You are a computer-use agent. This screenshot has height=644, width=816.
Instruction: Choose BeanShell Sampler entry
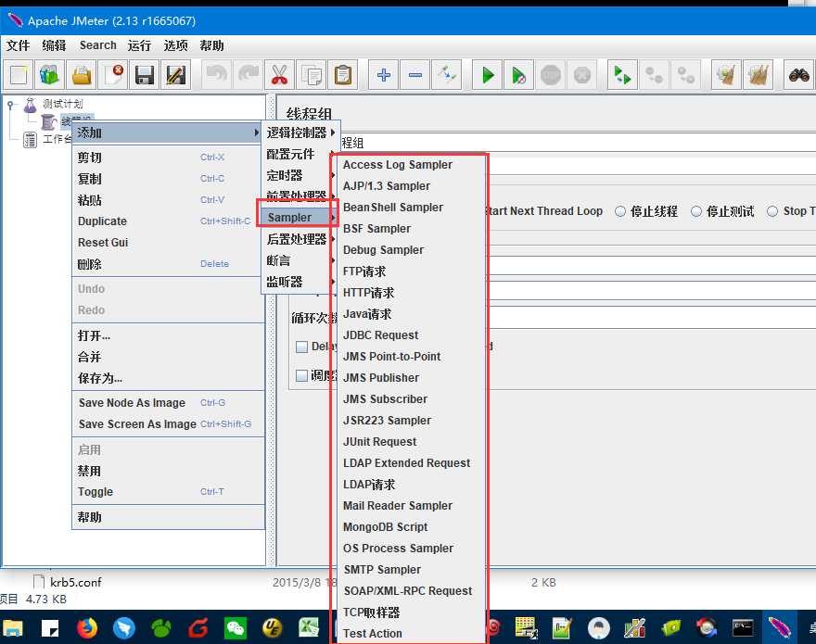coord(410,207)
